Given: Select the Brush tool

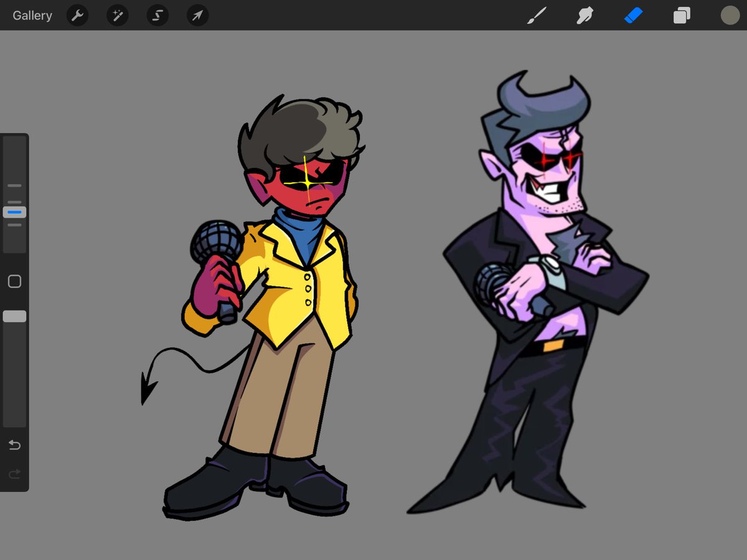Looking at the screenshot, I should (535, 16).
